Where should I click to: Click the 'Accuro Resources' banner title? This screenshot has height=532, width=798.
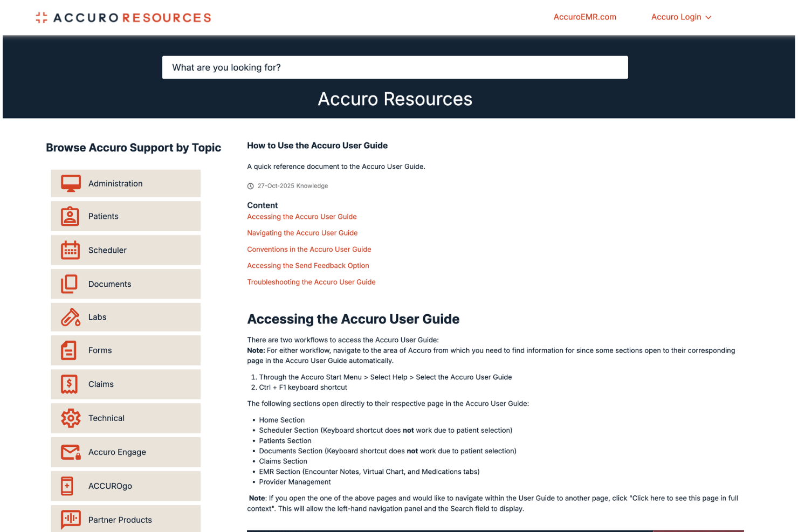click(x=395, y=99)
